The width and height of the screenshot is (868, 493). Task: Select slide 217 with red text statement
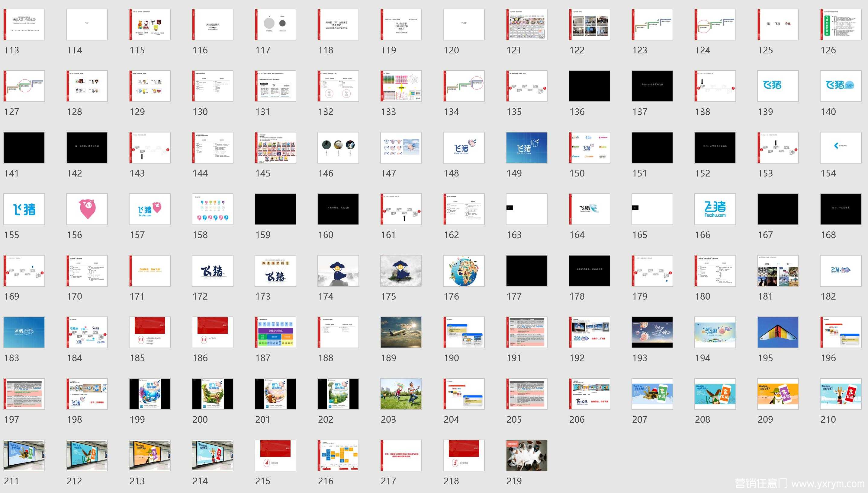[401, 455]
